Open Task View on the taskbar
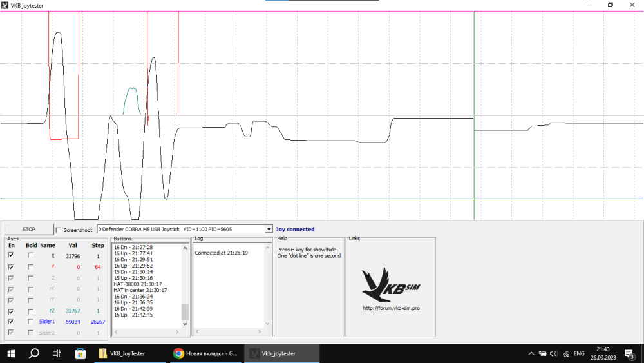Screen dimensions: 644x363 pos(56,353)
